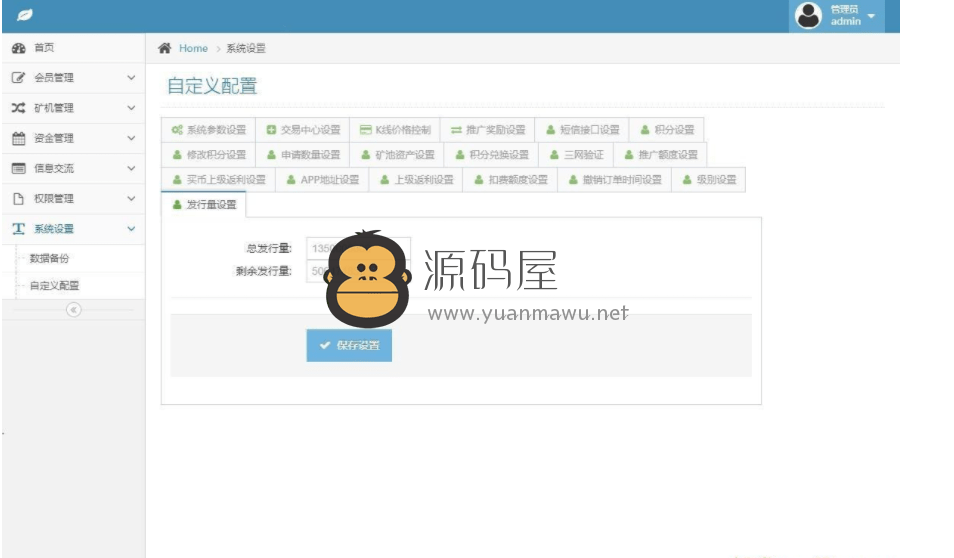Click the home icon in the breadcrumb

(164, 48)
